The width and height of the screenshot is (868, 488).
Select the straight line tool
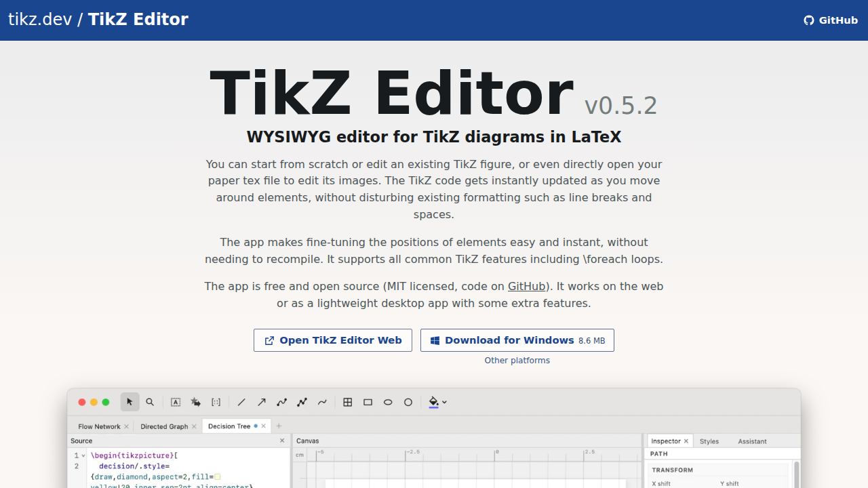(x=241, y=402)
